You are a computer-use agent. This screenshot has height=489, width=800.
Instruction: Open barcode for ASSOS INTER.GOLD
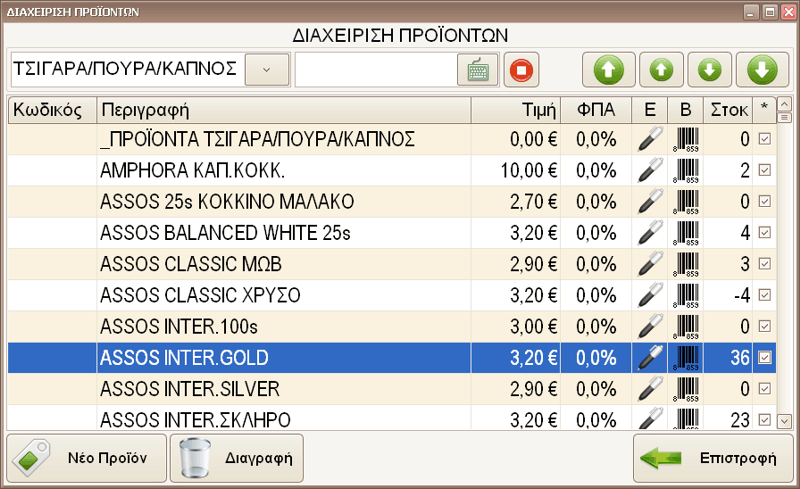click(686, 358)
